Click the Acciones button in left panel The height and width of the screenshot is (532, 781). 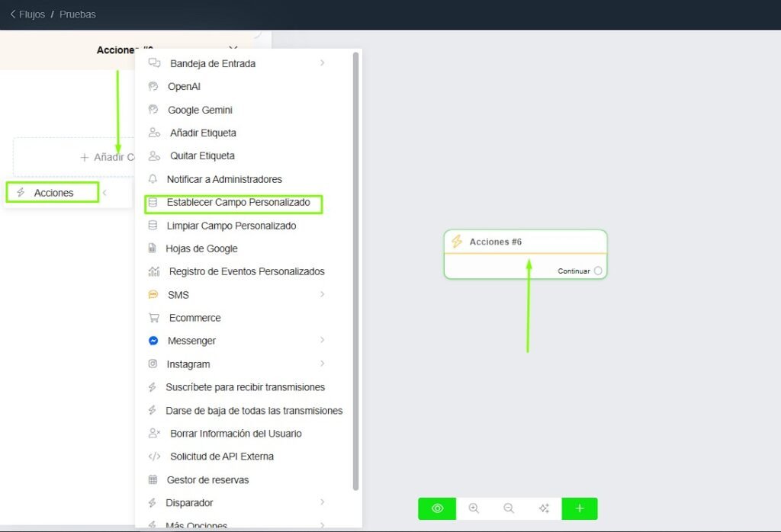53,193
